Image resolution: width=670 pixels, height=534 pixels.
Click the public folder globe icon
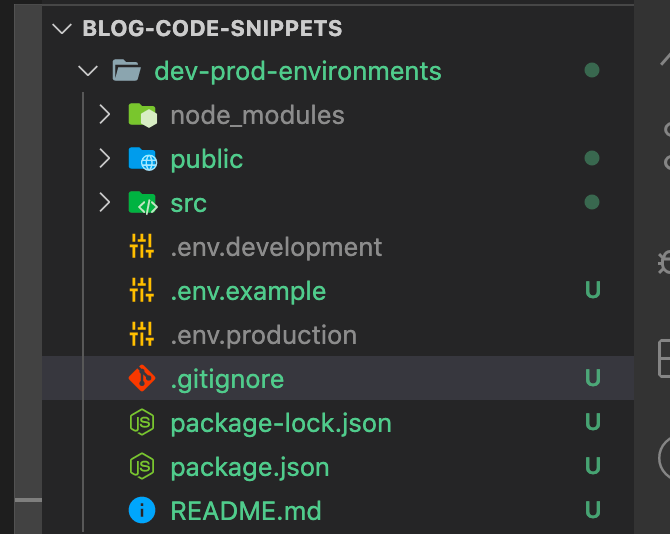pyautogui.click(x=143, y=159)
